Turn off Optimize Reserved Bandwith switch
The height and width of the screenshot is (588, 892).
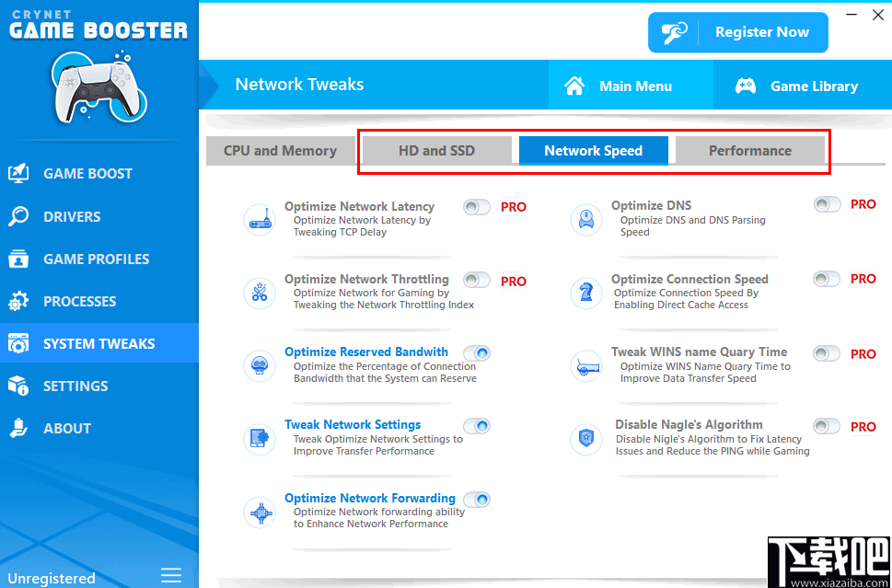pos(477,352)
